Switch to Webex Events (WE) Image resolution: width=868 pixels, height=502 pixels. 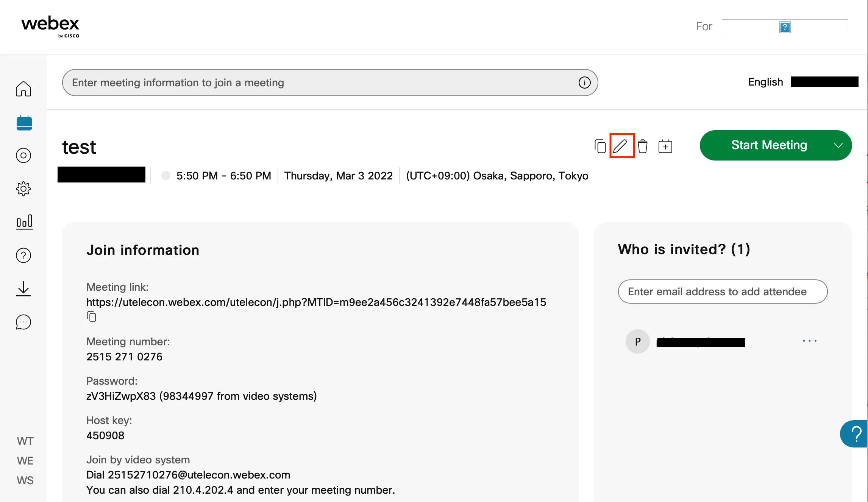pos(25,461)
